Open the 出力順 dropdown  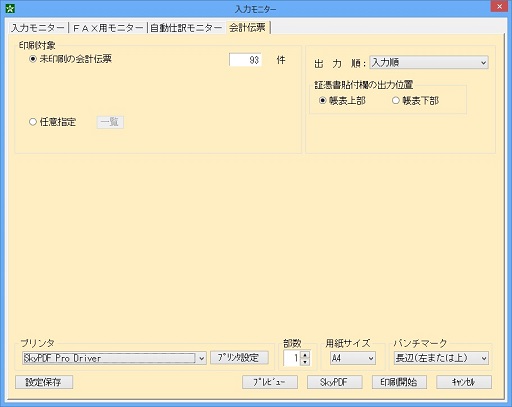429,63
